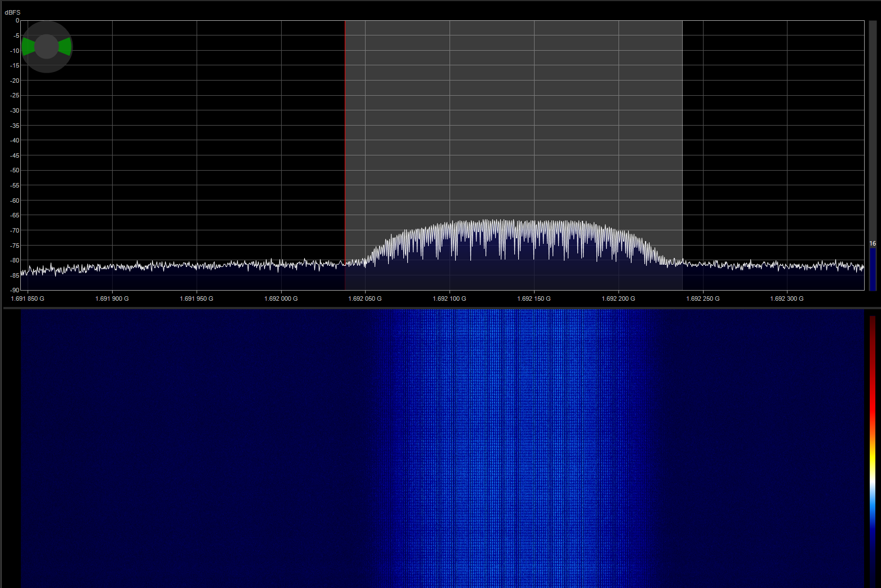Click the 1.692 000 G frequency axis label
This screenshot has width=881, height=588.
pos(281,299)
